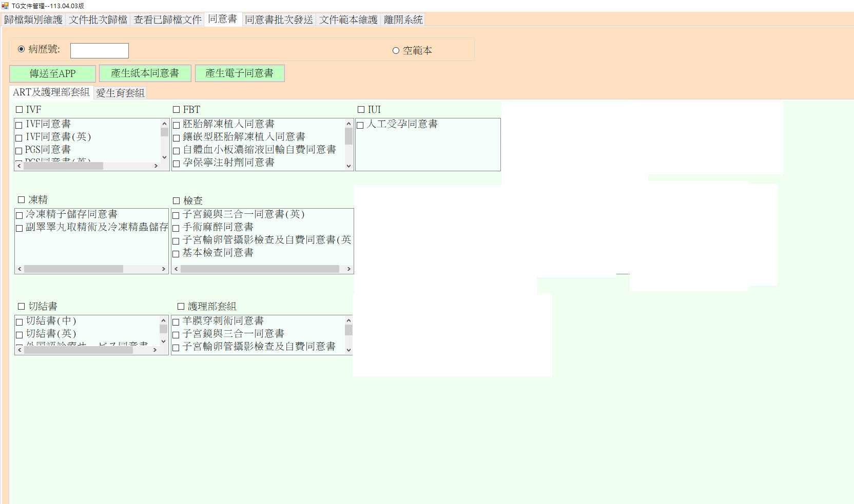
Task: Click 凍精 list scroll-left arrow
Action: [20, 269]
